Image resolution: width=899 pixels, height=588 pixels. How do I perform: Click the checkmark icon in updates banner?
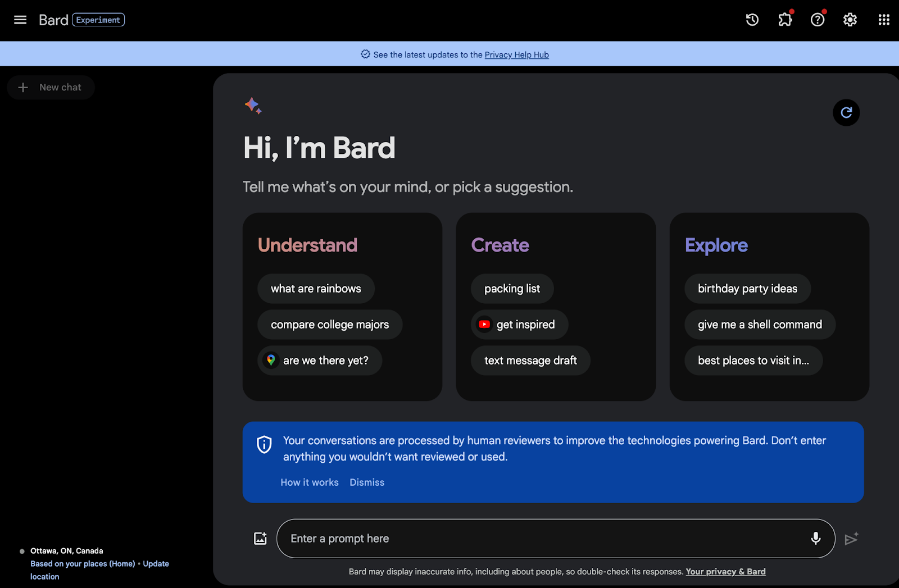(x=365, y=54)
